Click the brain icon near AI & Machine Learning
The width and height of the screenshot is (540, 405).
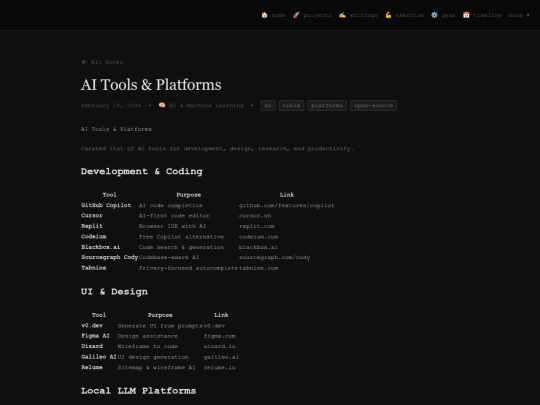tap(162, 105)
